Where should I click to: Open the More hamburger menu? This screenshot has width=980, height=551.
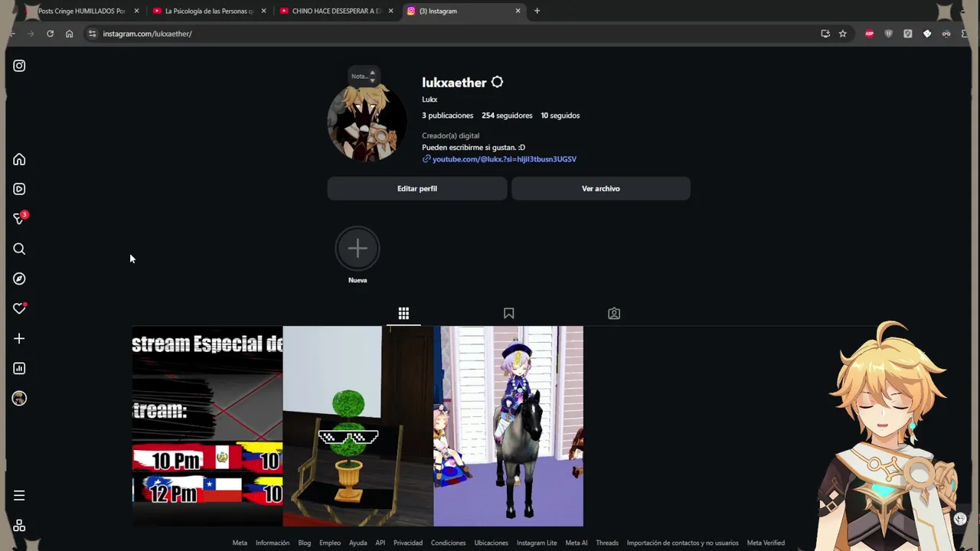19,495
